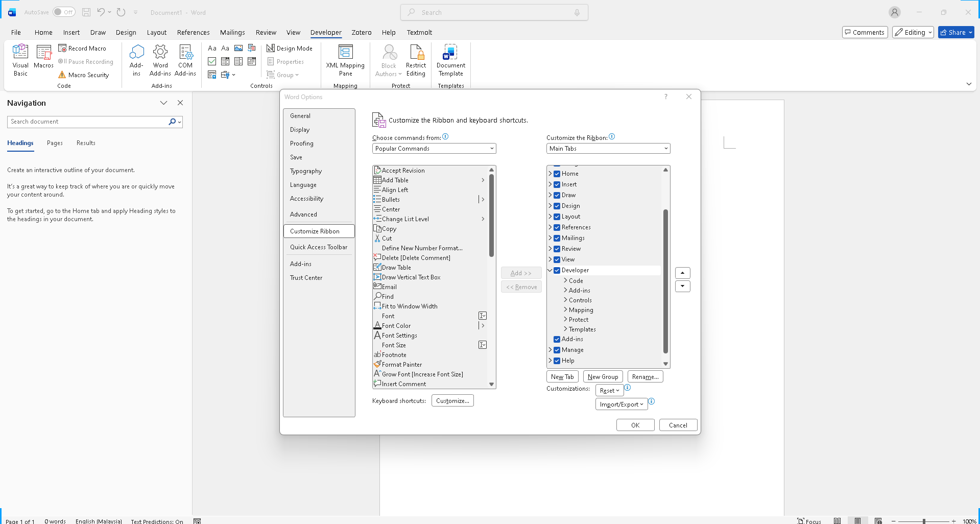Open the Main Tabs dropdown
The image size is (980, 524).
coord(608,149)
